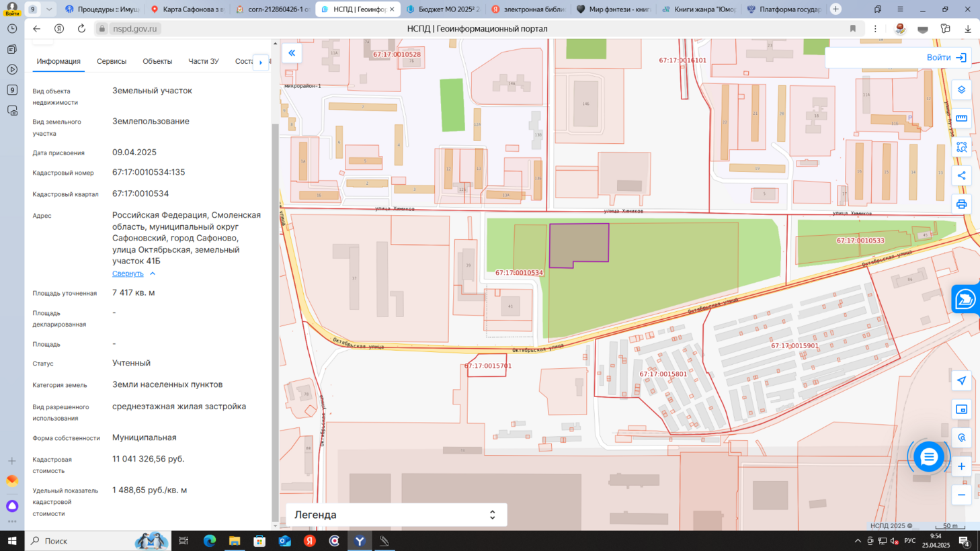Open the chat support bubble

[x=928, y=457]
